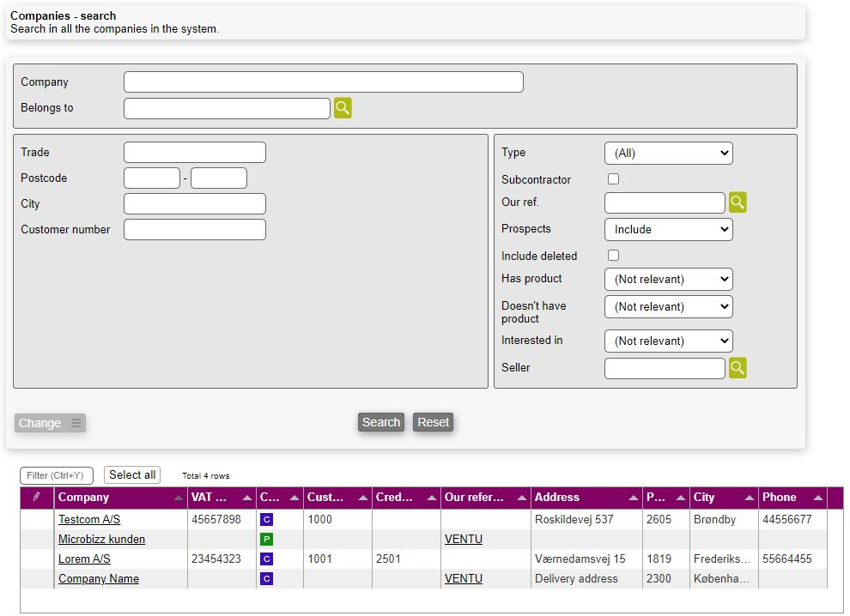
Task: Open the Change menu button
Action: tap(50, 423)
